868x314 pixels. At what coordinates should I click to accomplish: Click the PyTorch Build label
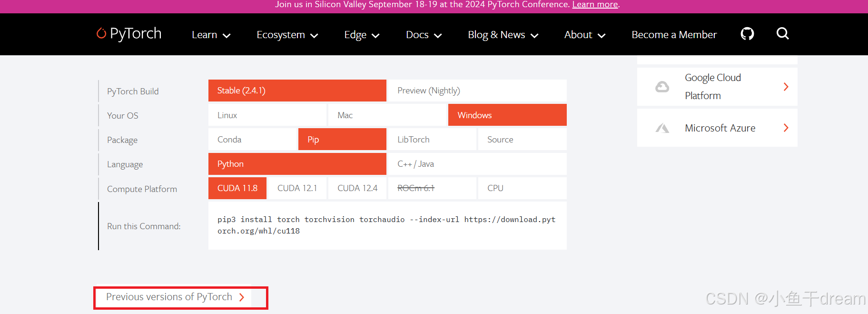coord(133,91)
